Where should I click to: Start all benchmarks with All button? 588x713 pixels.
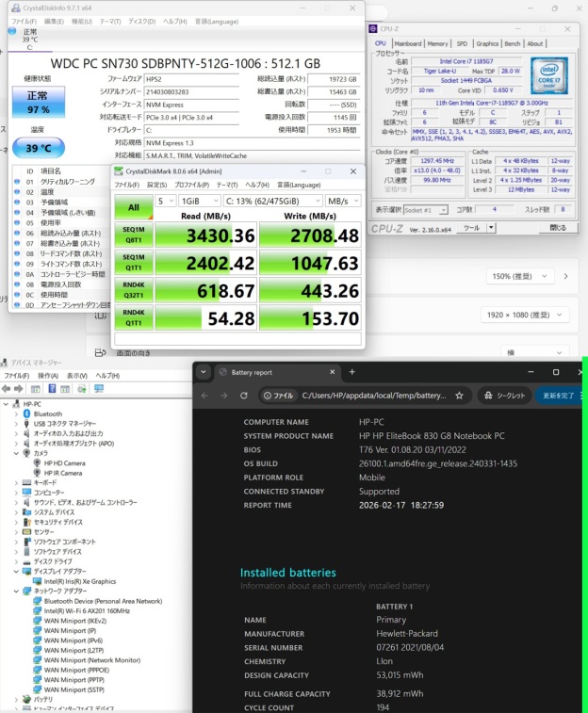(x=133, y=206)
